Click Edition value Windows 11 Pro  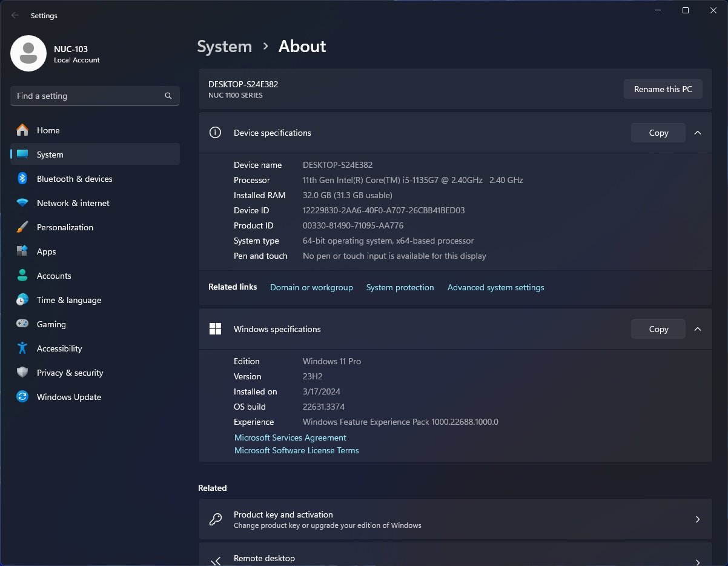pos(332,361)
